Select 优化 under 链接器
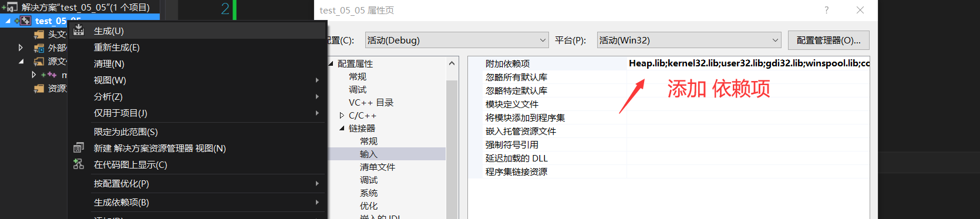The width and height of the screenshot is (980, 219). pyautogui.click(x=369, y=205)
